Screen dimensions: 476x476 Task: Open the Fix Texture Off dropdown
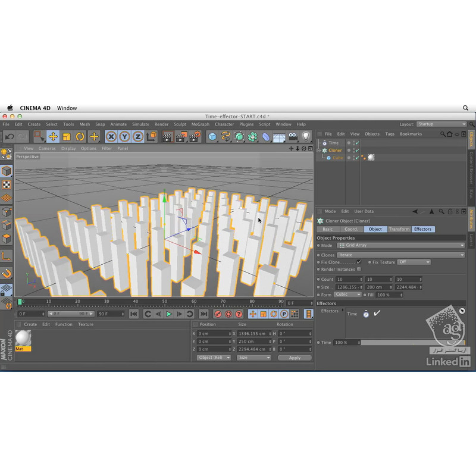[x=414, y=262]
